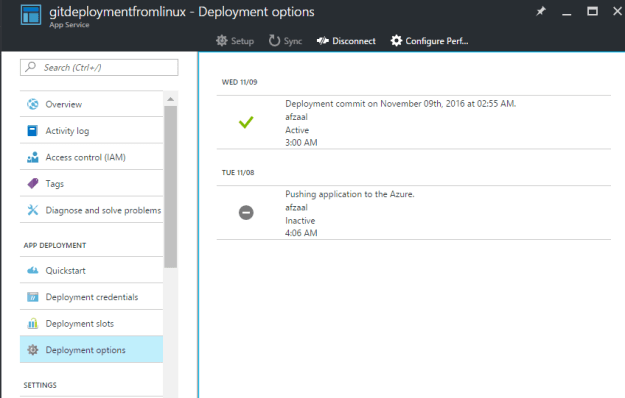Click the Activity log book icon
625x398 pixels.
point(33,131)
